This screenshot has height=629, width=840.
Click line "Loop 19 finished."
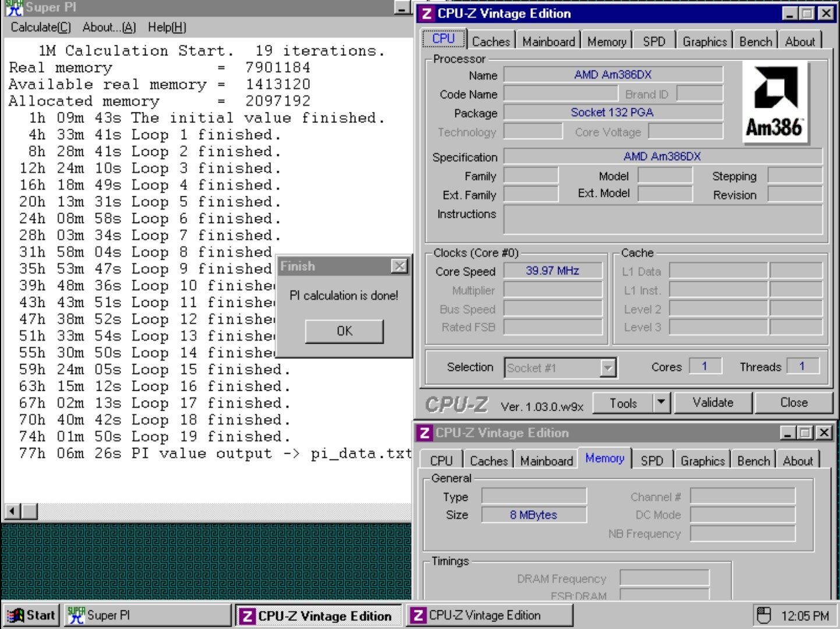pyautogui.click(x=211, y=437)
